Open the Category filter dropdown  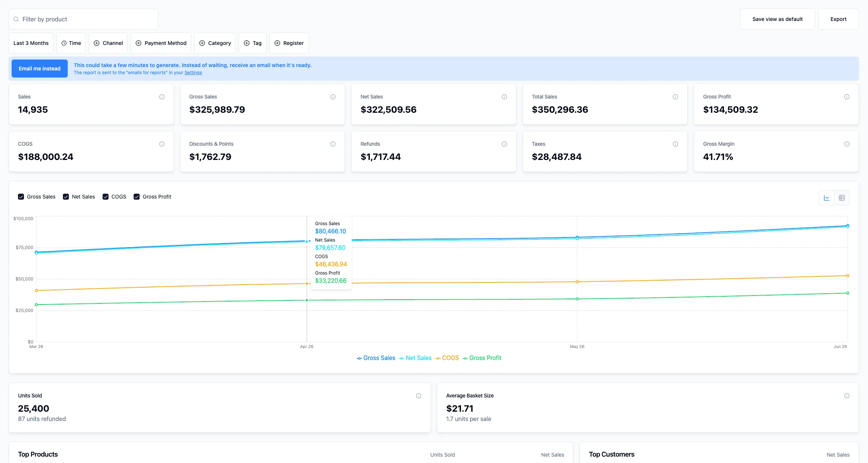tap(215, 43)
